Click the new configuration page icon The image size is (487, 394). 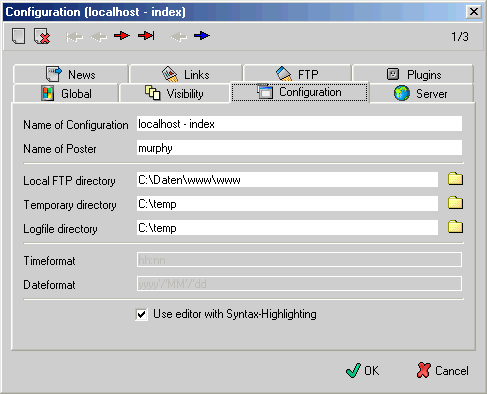[19, 36]
